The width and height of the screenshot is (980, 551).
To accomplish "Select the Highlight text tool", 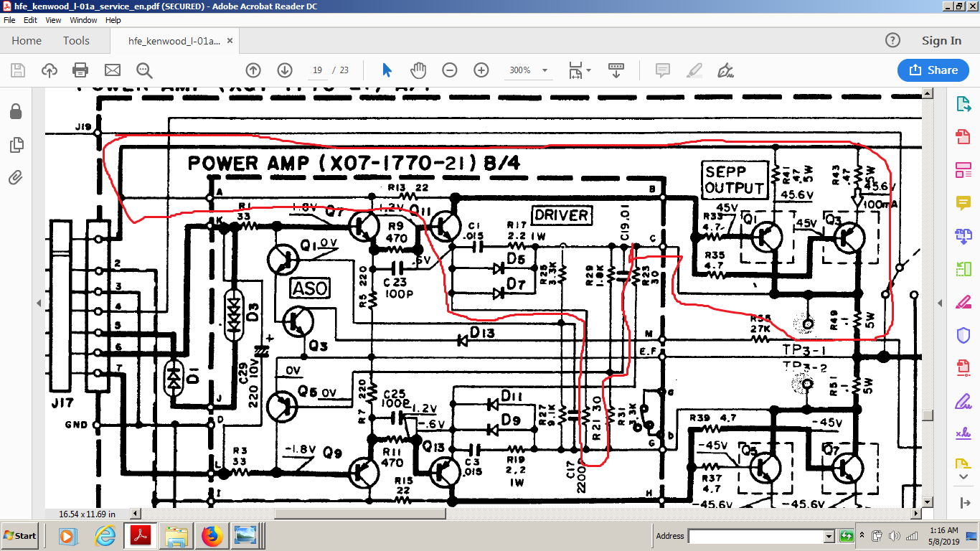I will [x=694, y=70].
